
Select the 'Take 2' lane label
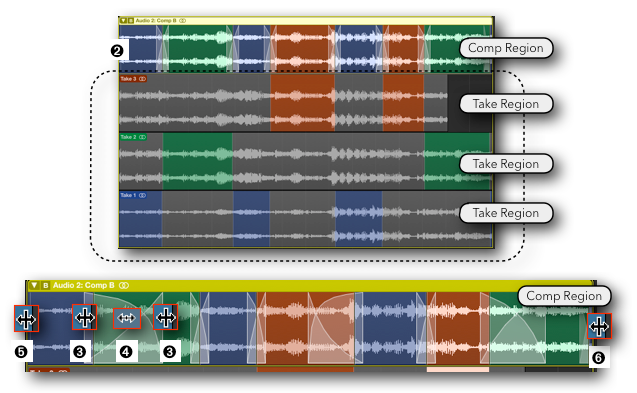(x=127, y=137)
